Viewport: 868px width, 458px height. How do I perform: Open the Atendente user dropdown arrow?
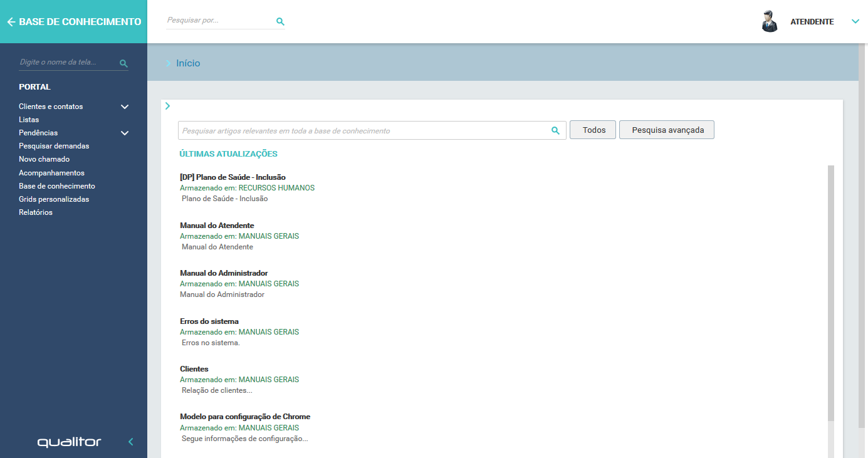tap(855, 21)
